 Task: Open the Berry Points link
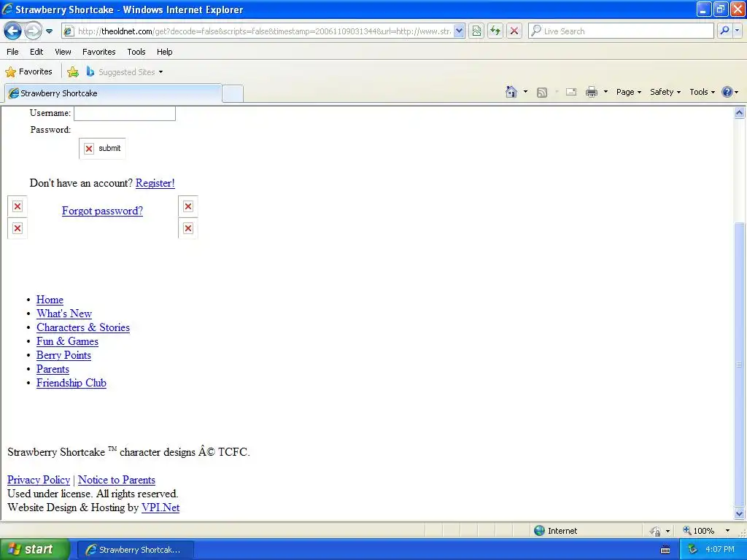click(64, 355)
